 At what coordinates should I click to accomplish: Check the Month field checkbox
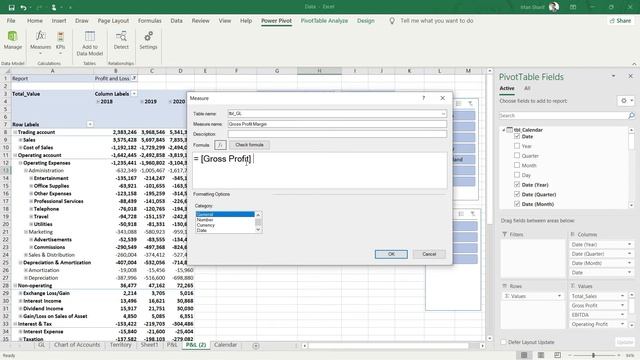517,165
